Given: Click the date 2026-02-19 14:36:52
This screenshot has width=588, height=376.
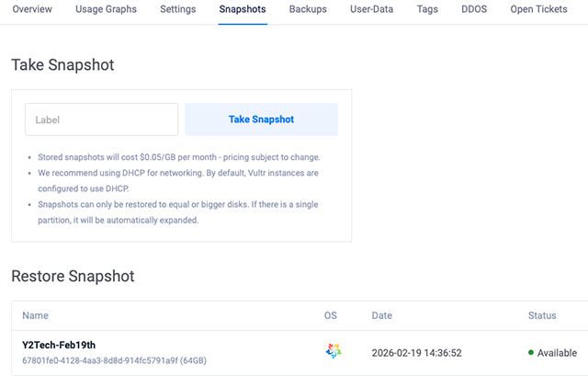Looking at the screenshot, I should pyautogui.click(x=416, y=353).
